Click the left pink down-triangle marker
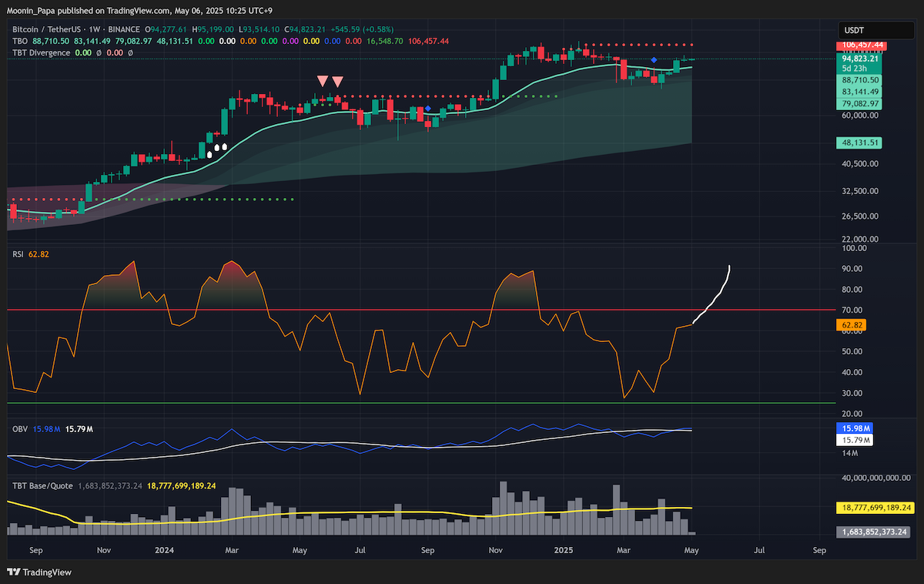Image resolution: width=924 pixels, height=584 pixels. tap(323, 80)
